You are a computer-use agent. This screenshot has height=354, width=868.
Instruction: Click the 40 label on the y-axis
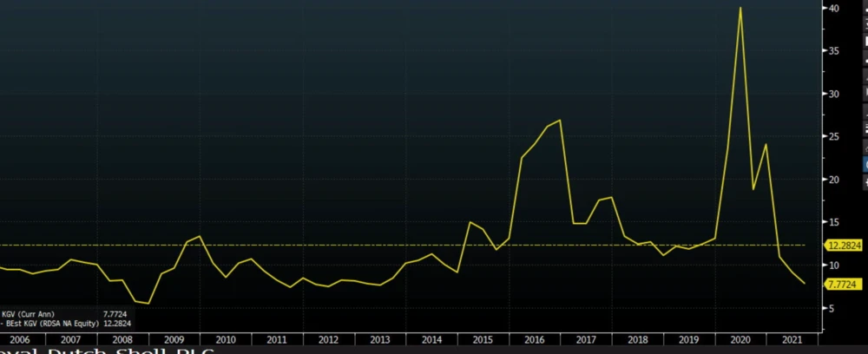(x=832, y=8)
